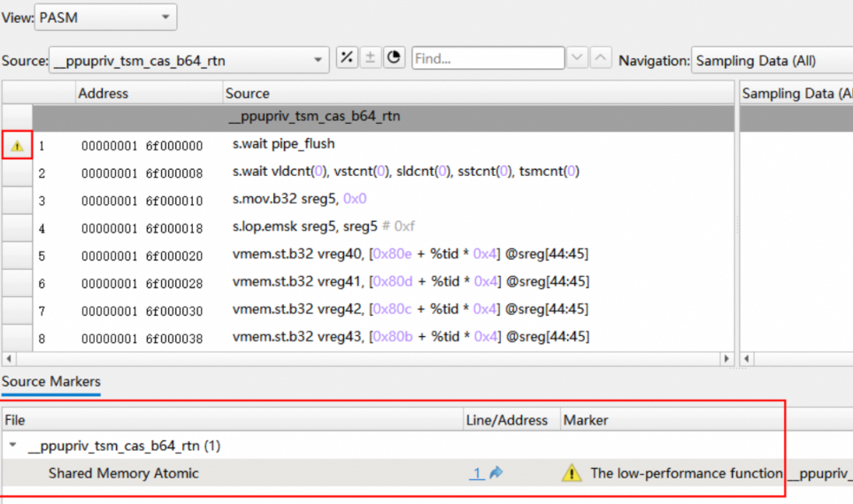Click the find next down arrow
Screen dimensions: 853x504
pos(577,57)
